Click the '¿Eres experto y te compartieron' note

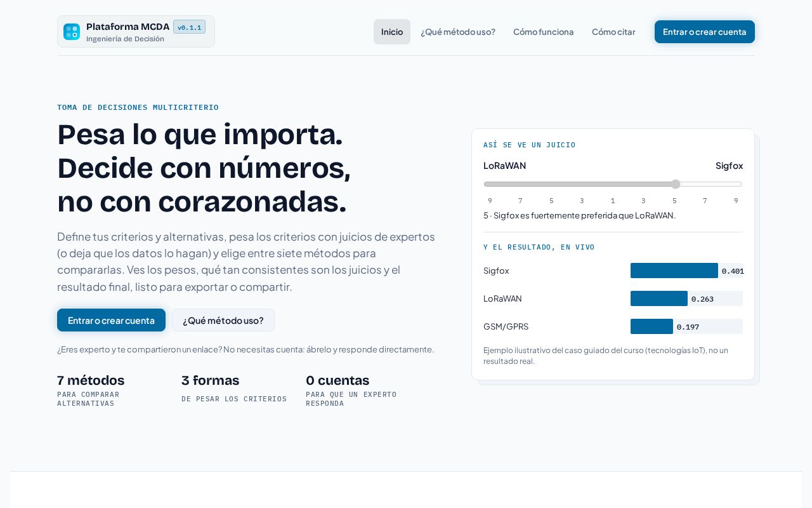[246, 349]
